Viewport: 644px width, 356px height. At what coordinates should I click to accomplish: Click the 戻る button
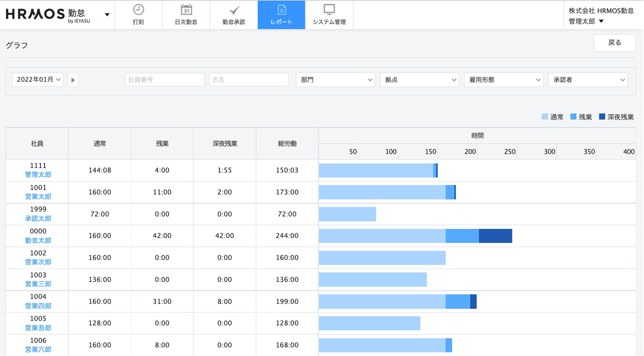tap(614, 43)
